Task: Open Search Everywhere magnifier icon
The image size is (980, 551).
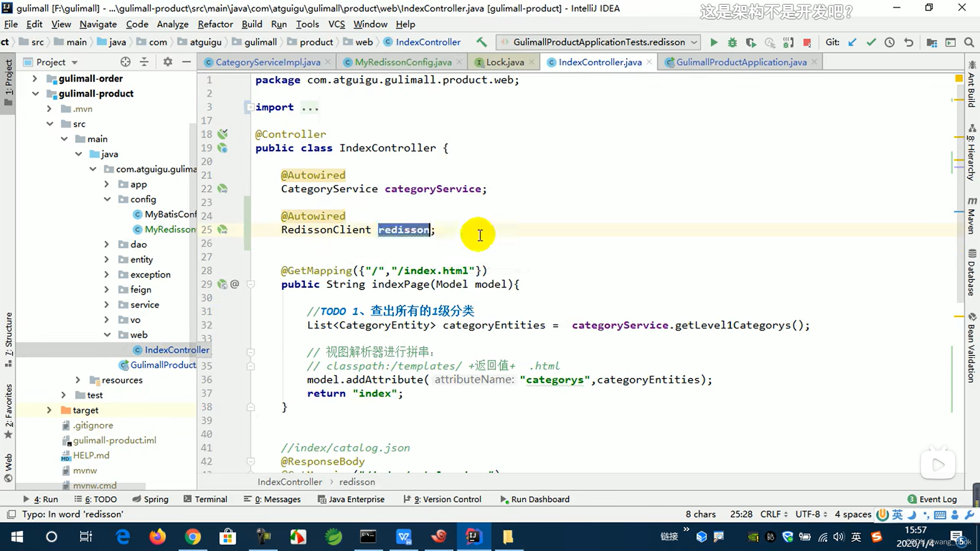Action: click(969, 42)
